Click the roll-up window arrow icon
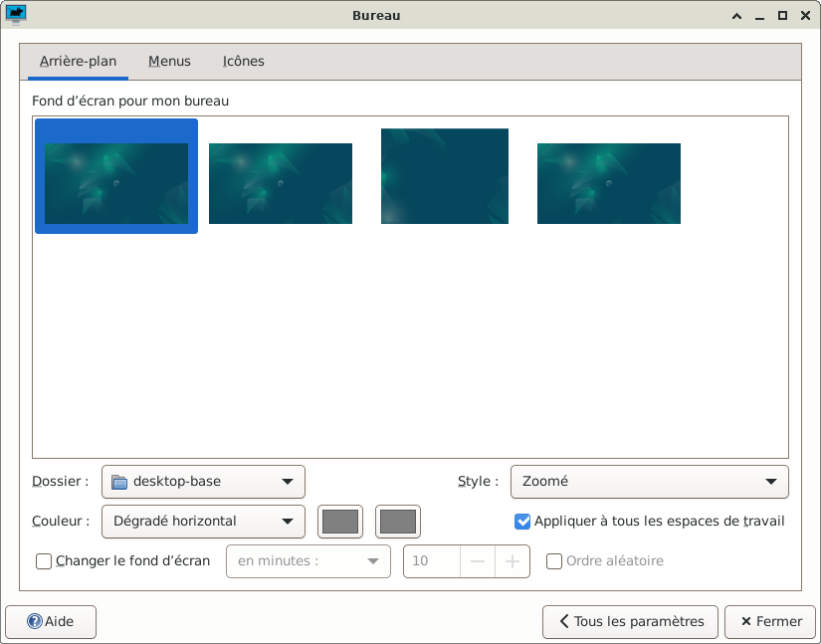821x644 pixels. [x=736, y=16]
